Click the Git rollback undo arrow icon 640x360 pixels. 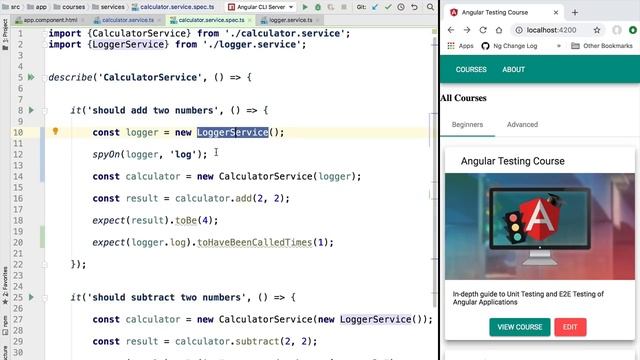point(414,7)
